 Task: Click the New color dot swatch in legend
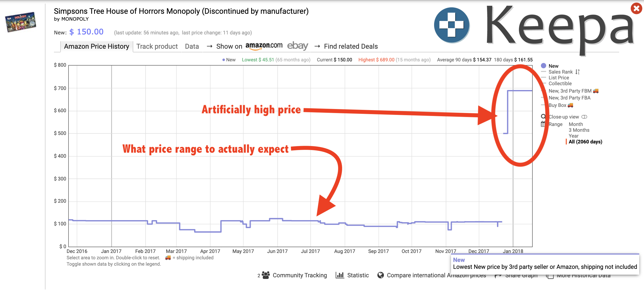click(x=544, y=66)
